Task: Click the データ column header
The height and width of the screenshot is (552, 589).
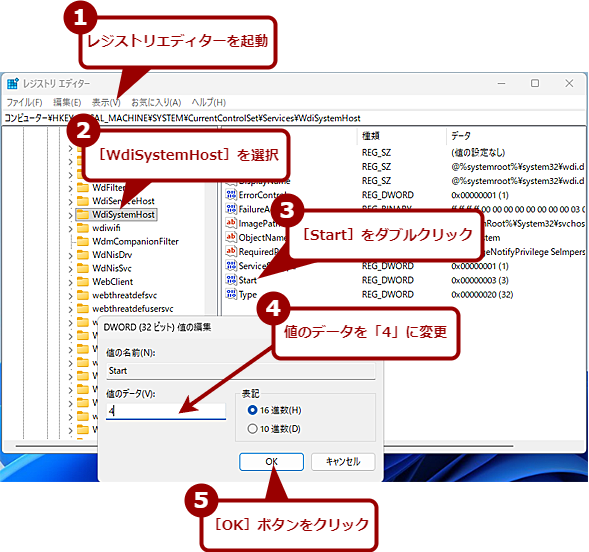Action: [461, 136]
